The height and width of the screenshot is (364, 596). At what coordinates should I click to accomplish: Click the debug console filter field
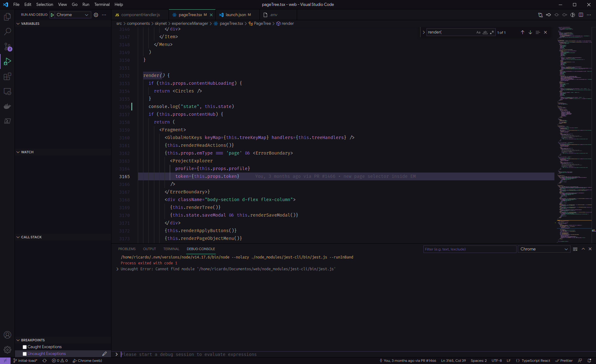pos(470,249)
